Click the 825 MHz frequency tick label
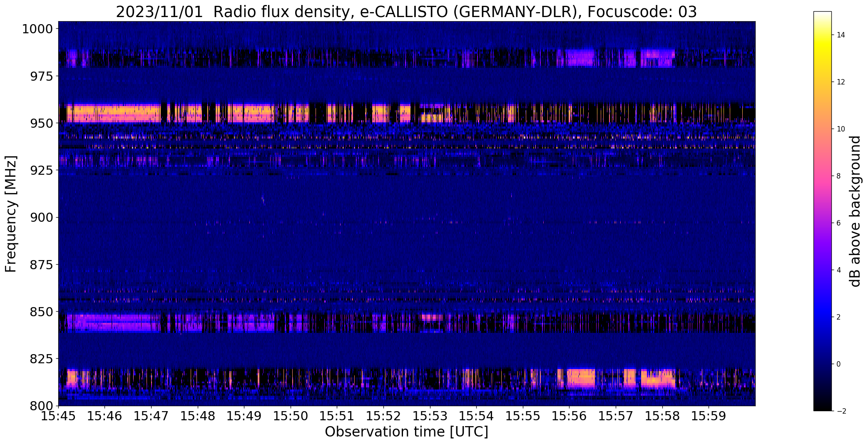Image resolution: width=868 pixels, height=444 pixels. coord(41,358)
